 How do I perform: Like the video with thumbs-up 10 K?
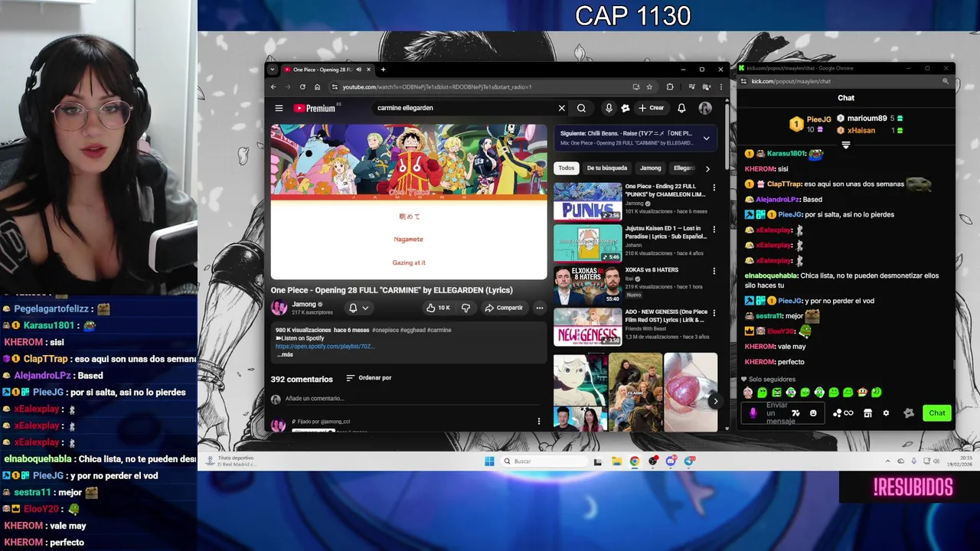click(438, 308)
